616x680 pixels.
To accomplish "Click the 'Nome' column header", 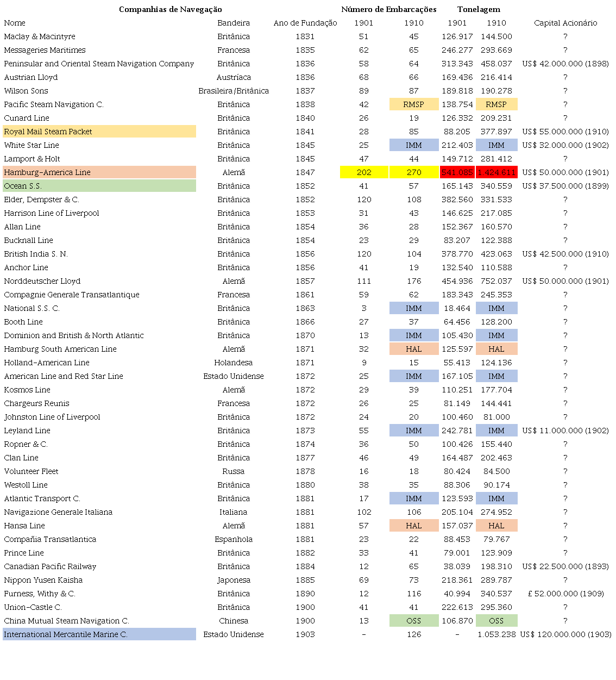I will [15, 23].
